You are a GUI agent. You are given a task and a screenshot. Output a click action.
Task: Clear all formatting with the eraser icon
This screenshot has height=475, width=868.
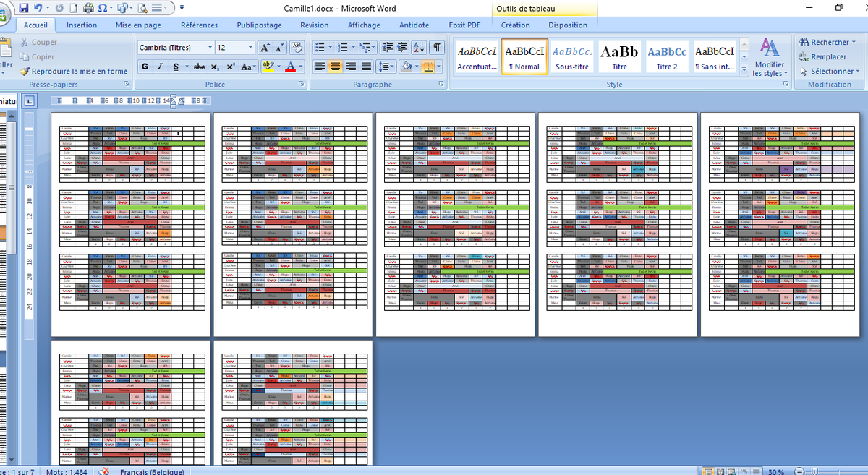point(297,48)
